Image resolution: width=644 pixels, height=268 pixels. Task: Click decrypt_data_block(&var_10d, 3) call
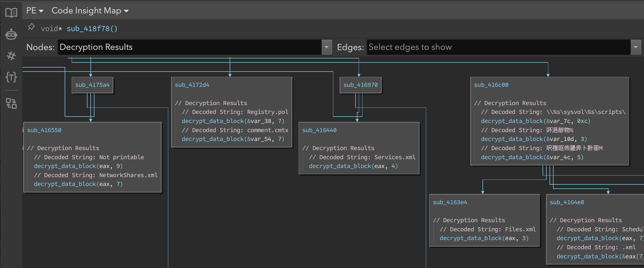[x=534, y=139]
